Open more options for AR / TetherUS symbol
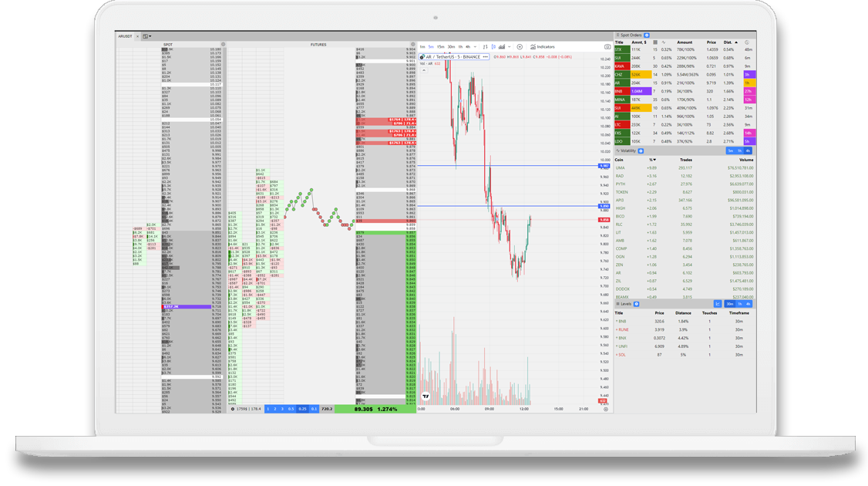The width and height of the screenshot is (868, 486). pos(486,56)
